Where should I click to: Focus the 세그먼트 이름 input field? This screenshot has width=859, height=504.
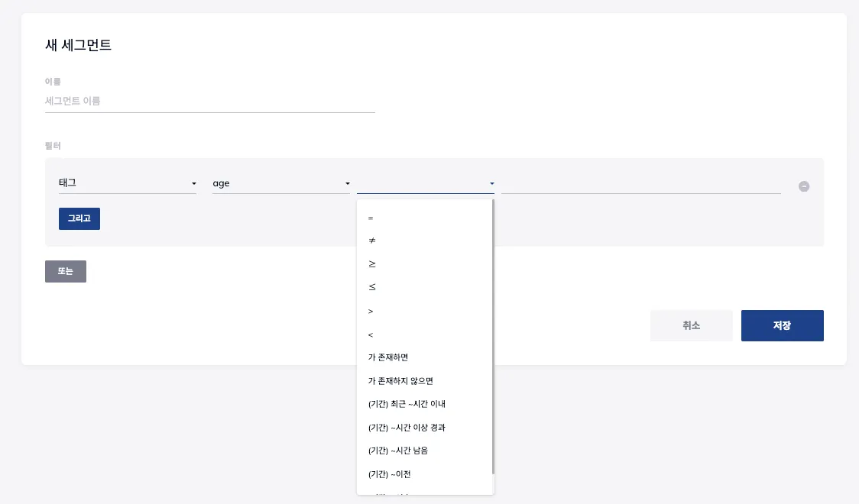(210, 102)
